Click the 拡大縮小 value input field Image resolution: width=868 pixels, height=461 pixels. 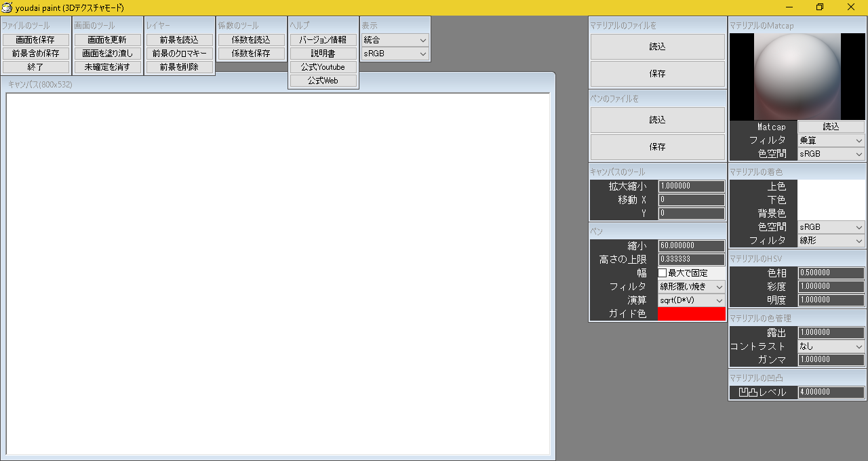pyautogui.click(x=691, y=186)
